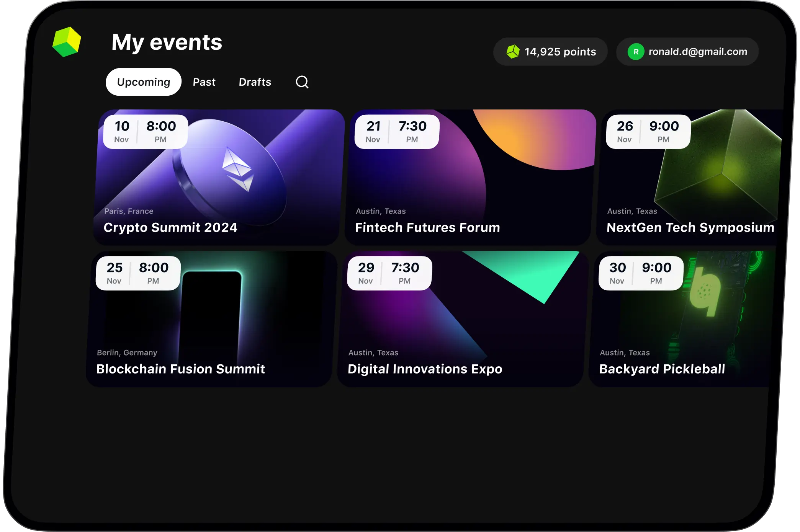The width and height of the screenshot is (800, 532).
Task: Switch to the Past tab
Action: click(x=204, y=82)
